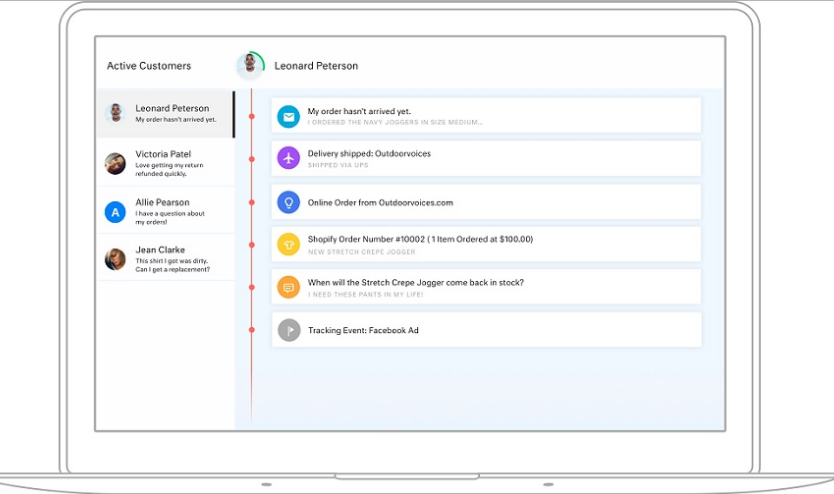Click the orange chat message icon
This screenshot has height=494, width=834.
[288, 288]
